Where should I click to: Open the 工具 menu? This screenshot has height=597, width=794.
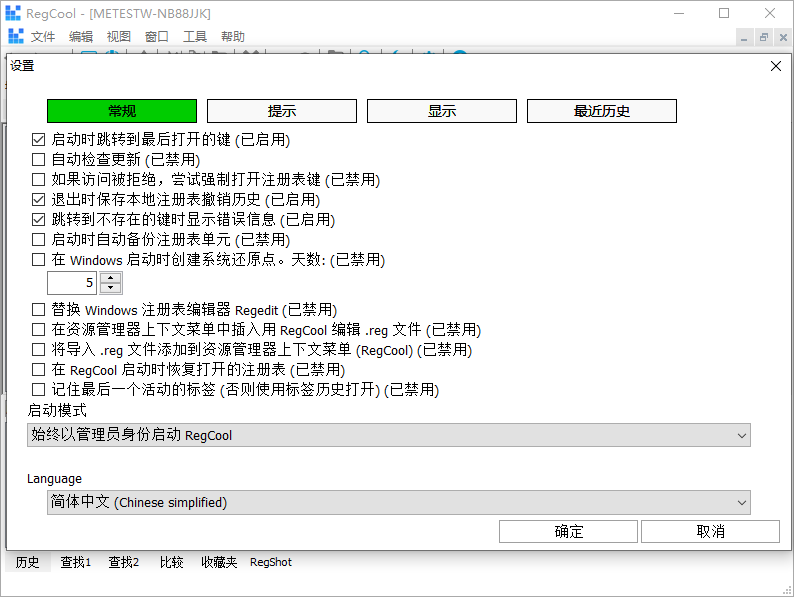[195, 36]
